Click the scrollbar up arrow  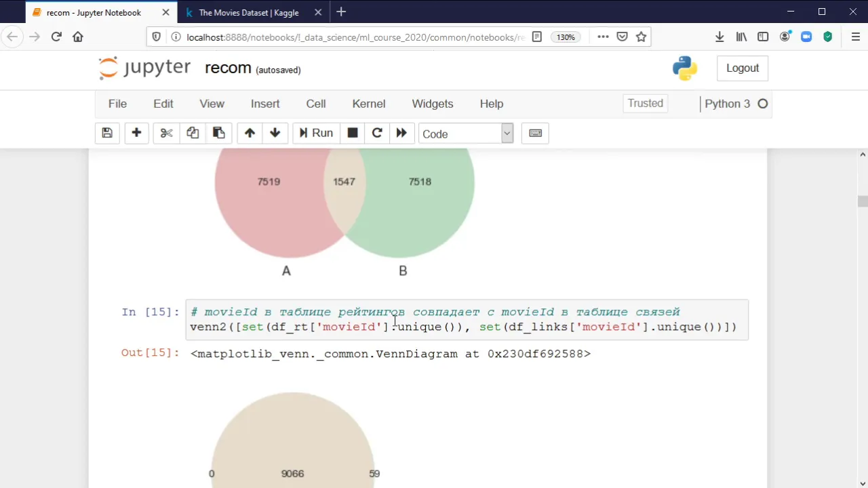(863, 155)
